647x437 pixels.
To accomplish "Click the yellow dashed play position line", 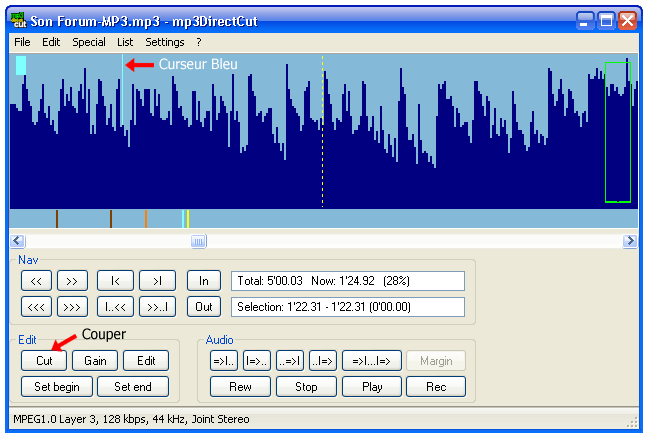I will click(322, 131).
